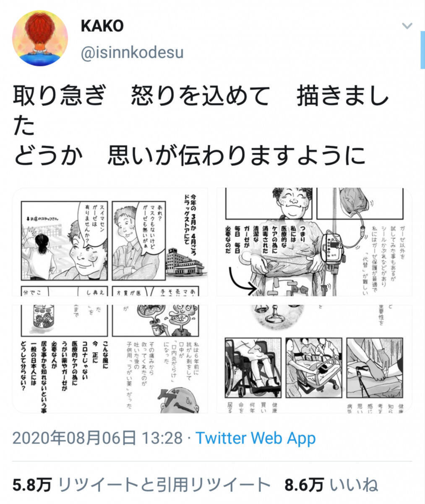
Task: Click the tweet text line どうか 思いが伝わりますように
Action: click(x=189, y=155)
